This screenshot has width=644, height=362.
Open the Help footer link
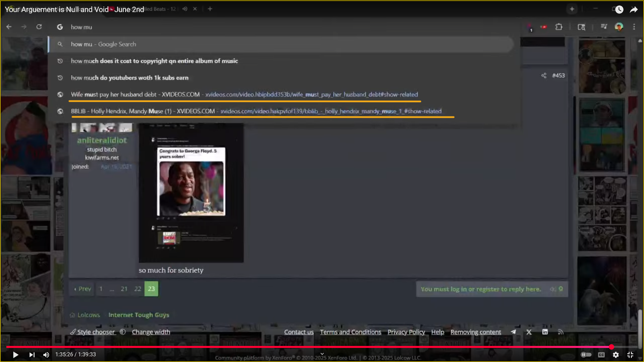click(x=437, y=332)
